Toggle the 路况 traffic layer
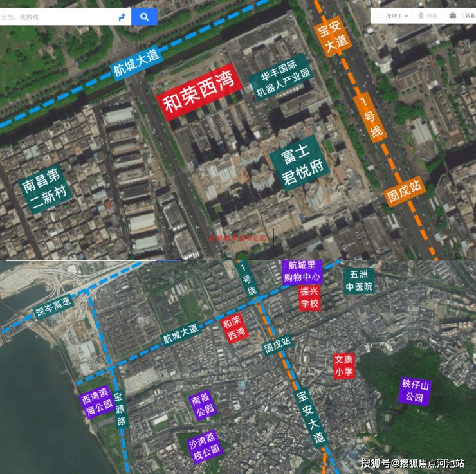Screen dimensions: 476x474 (x=428, y=16)
